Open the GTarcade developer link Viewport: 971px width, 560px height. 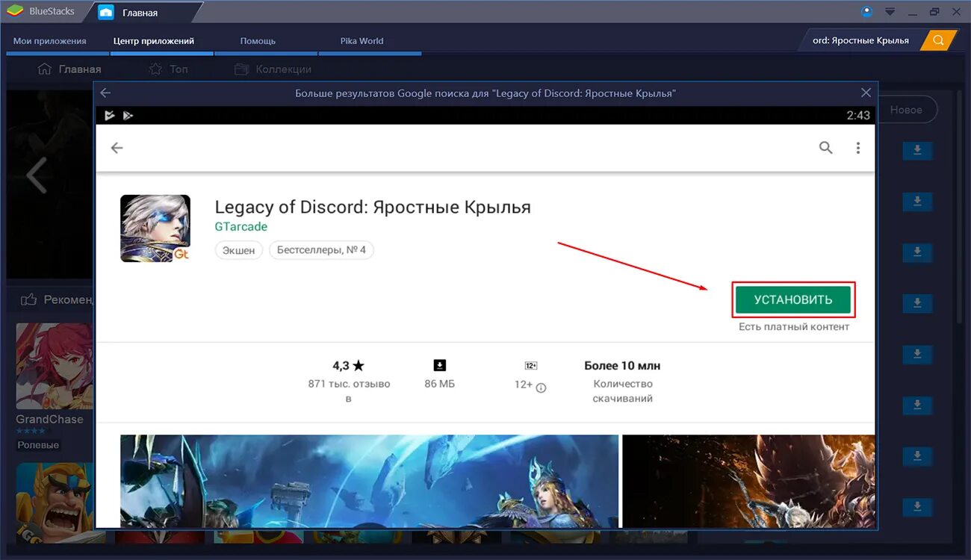(x=241, y=226)
